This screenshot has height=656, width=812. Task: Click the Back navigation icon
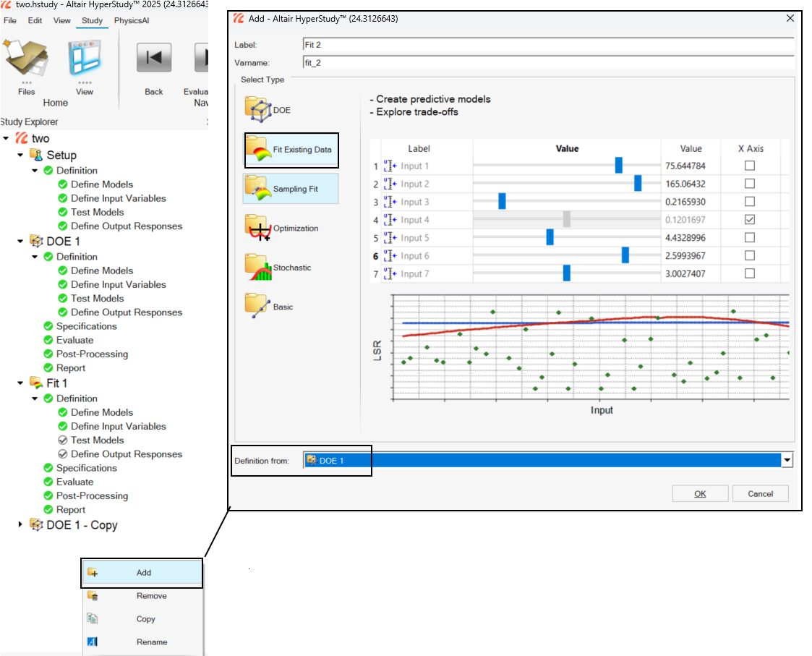154,58
